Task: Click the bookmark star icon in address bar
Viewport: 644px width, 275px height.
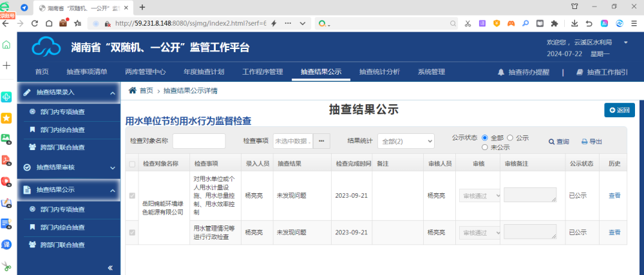Action: (78, 23)
